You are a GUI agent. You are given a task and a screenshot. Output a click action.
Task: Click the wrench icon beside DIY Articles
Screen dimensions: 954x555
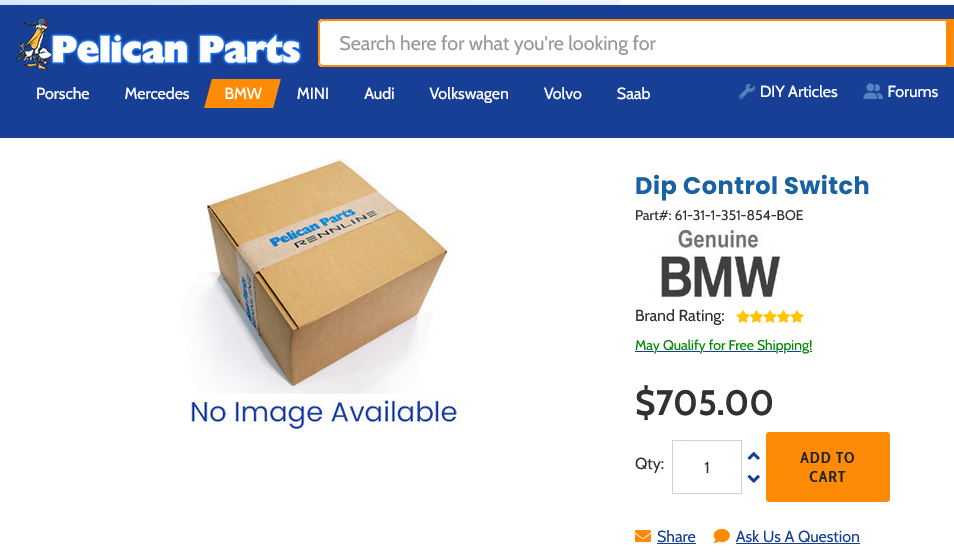(x=747, y=92)
